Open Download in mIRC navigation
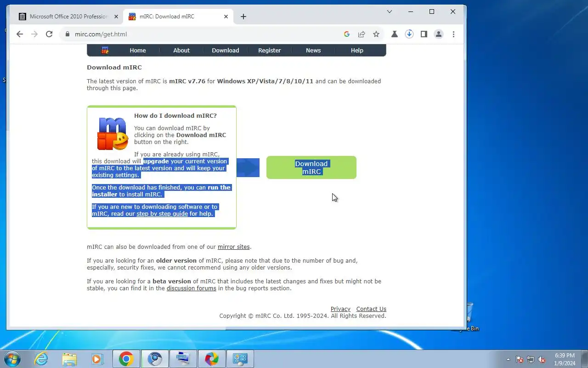 [x=226, y=51]
